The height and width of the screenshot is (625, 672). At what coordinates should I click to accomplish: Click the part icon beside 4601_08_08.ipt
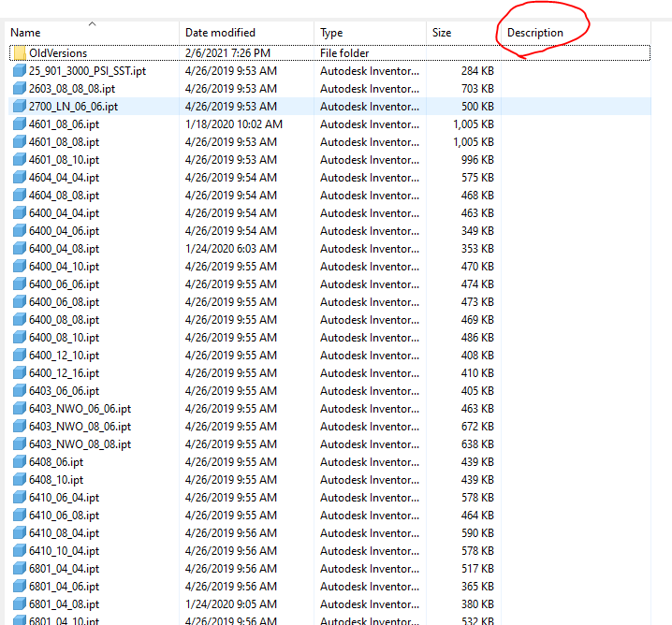(x=20, y=142)
